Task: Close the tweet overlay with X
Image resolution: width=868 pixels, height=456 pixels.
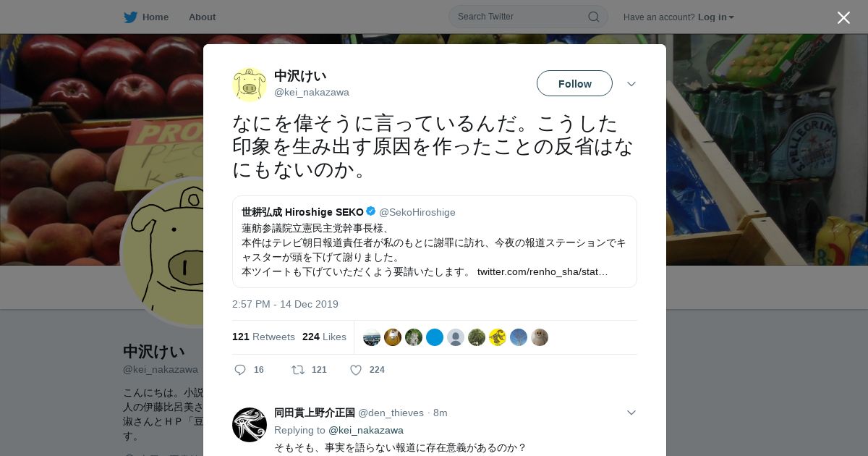Action: click(843, 17)
